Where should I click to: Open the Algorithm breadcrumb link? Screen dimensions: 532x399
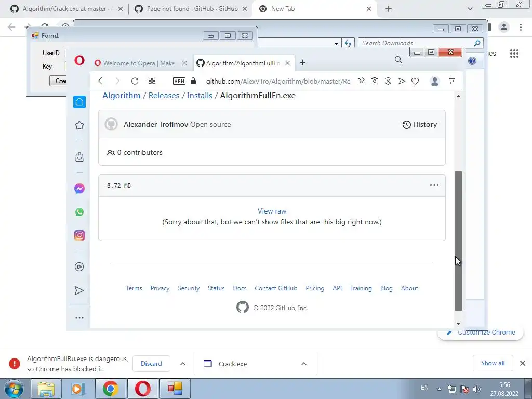[x=122, y=96]
